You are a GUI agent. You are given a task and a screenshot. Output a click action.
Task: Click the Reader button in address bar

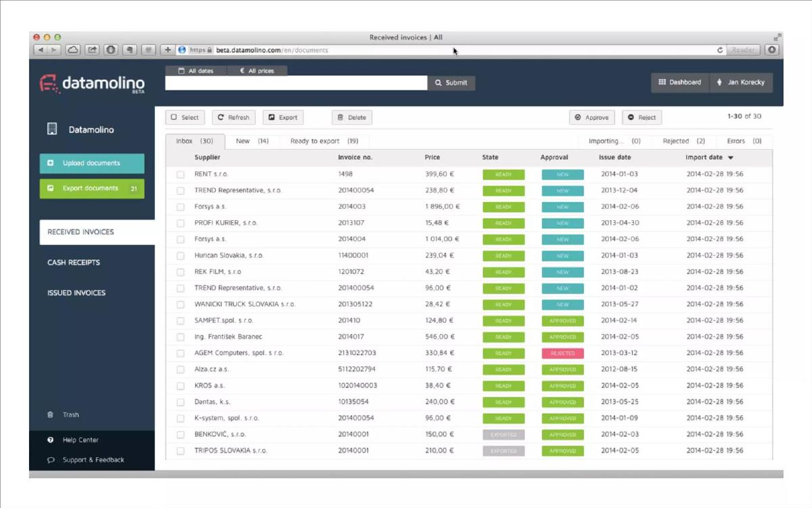pos(744,50)
